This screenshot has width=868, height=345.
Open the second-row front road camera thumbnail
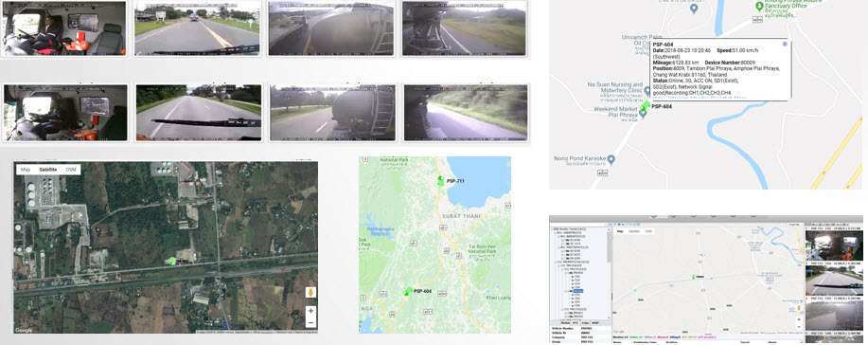pos(199,112)
